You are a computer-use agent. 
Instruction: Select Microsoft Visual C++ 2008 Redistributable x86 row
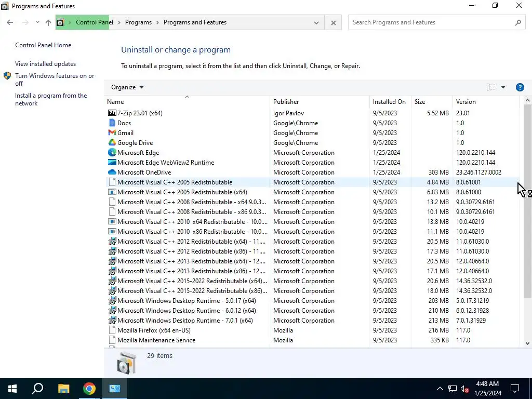(312, 212)
